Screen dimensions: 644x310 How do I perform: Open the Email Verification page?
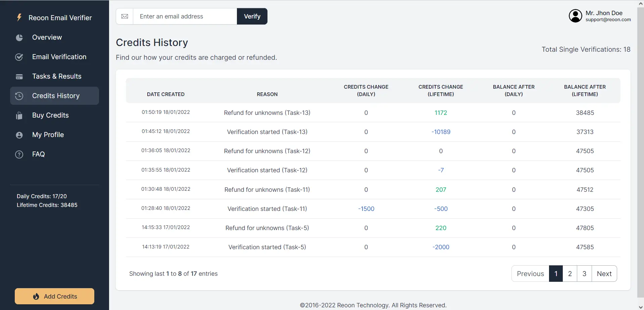point(54,57)
